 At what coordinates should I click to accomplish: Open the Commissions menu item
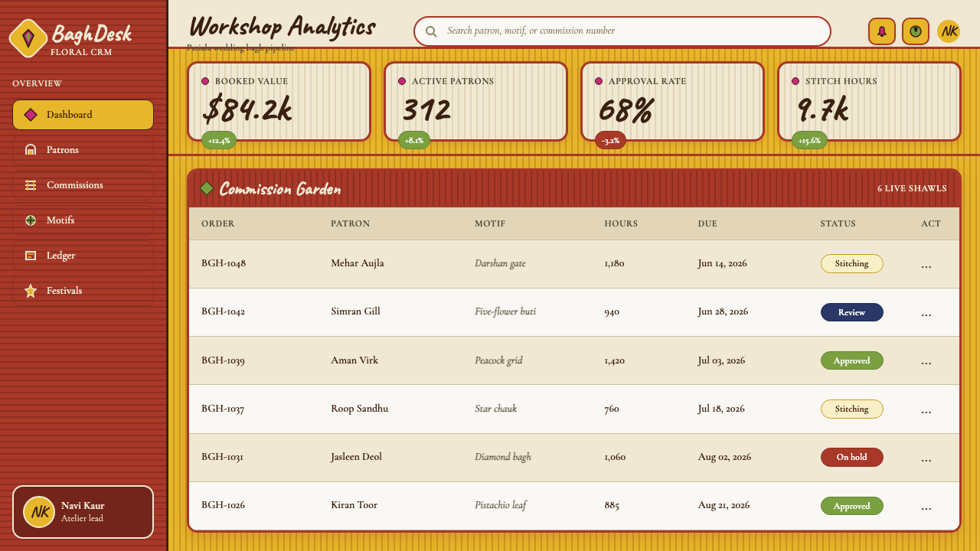click(83, 185)
